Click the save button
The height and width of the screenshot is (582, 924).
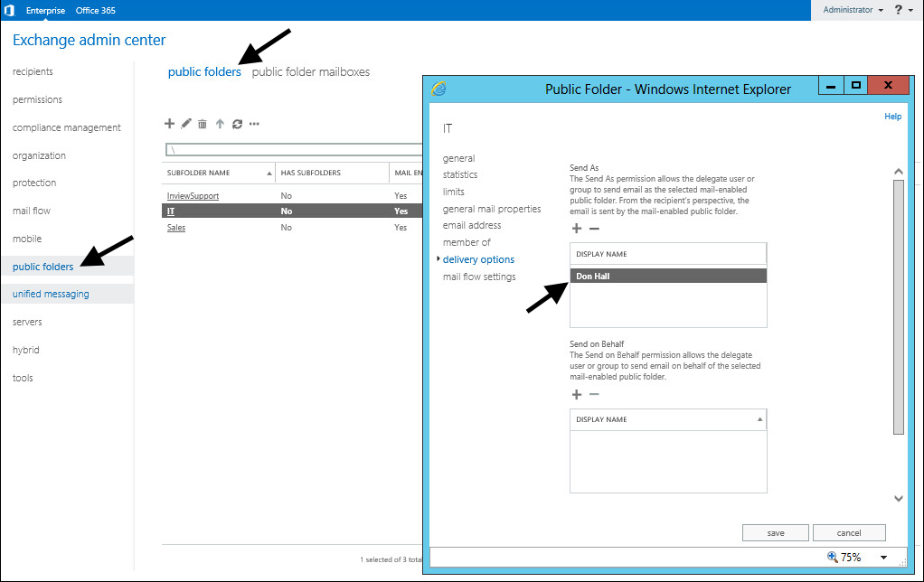(776, 532)
